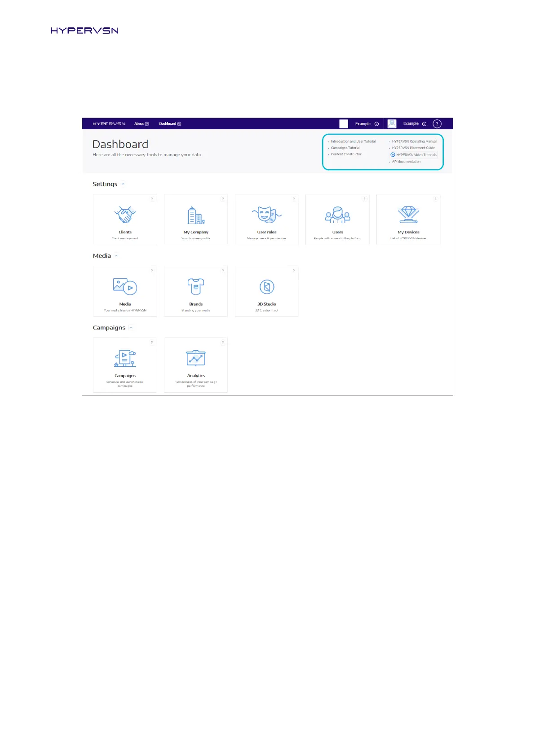535x756 pixels.
Task: Collapse the Settings section
Action: pos(123,184)
